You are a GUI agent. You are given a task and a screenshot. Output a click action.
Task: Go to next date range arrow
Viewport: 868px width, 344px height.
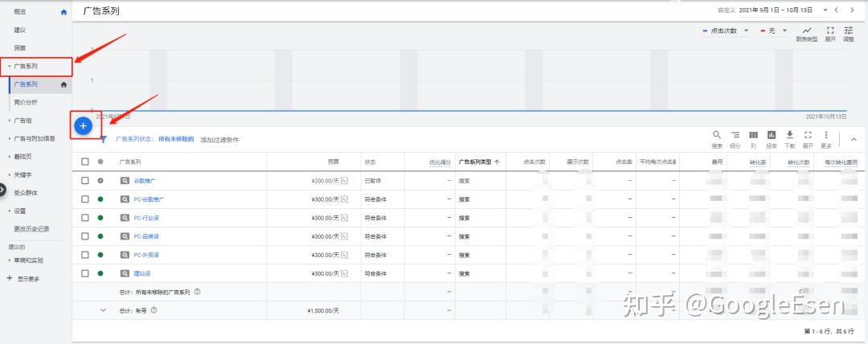(x=852, y=10)
